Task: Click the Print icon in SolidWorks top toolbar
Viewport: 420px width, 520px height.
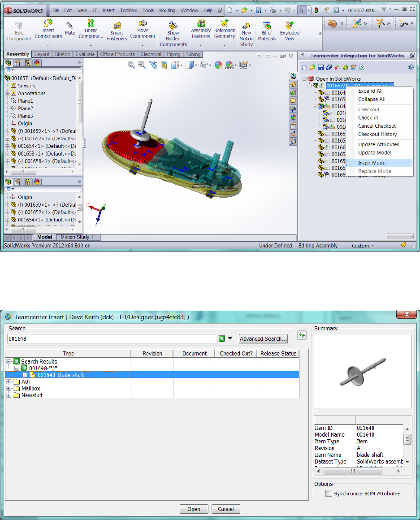Action: pos(273,10)
